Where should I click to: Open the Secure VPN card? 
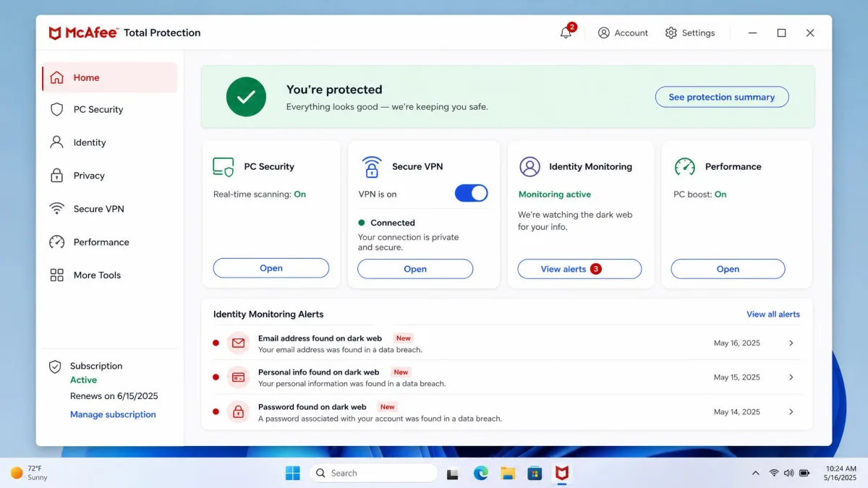pyautogui.click(x=415, y=269)
